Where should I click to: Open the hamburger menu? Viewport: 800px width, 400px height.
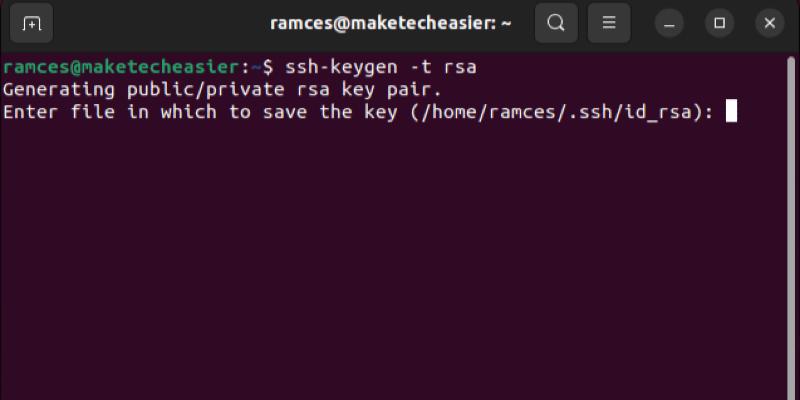point(609,23)
